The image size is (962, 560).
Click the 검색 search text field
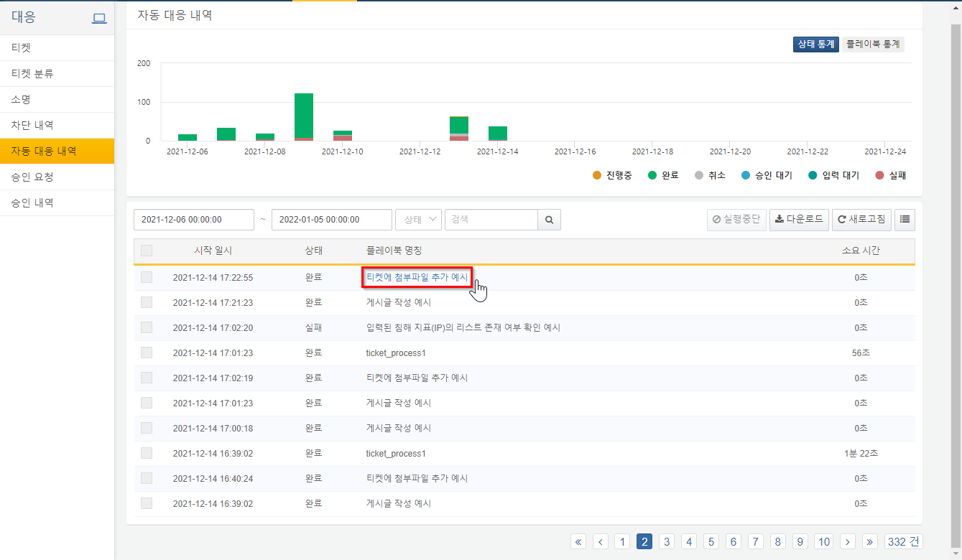(491, 220)
